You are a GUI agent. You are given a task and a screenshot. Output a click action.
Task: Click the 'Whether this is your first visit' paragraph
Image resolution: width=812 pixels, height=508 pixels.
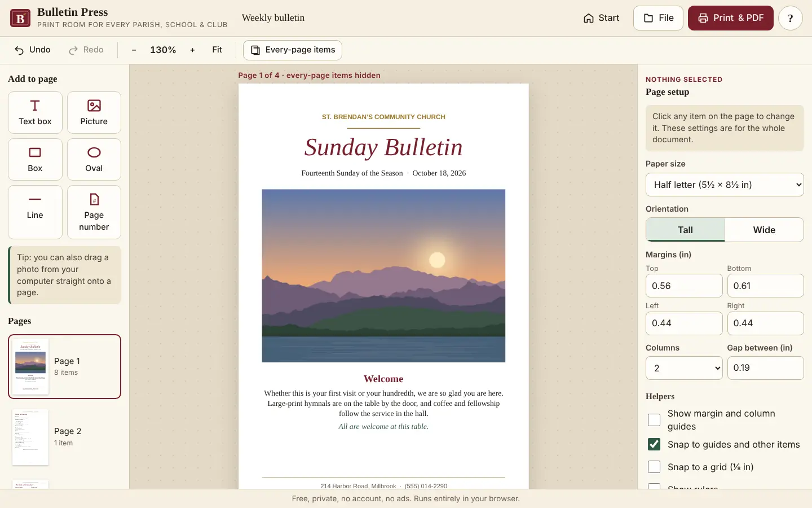tap(383, 403)
